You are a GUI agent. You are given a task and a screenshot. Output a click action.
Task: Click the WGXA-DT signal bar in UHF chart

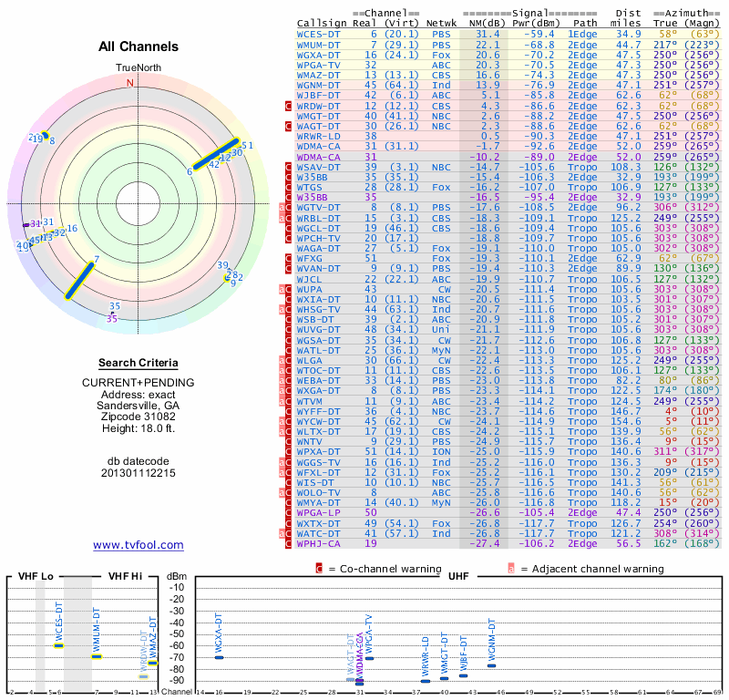click(219, 656)
